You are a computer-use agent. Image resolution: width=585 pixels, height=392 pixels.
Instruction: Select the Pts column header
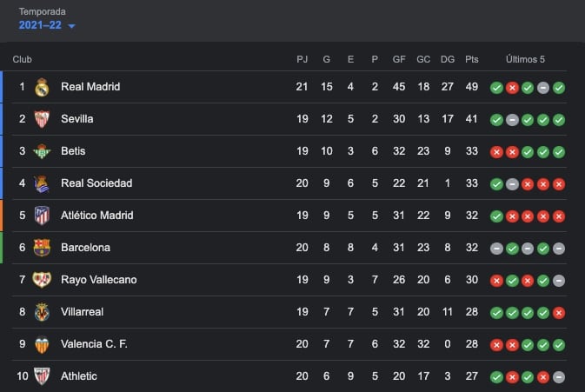[472, 59]
